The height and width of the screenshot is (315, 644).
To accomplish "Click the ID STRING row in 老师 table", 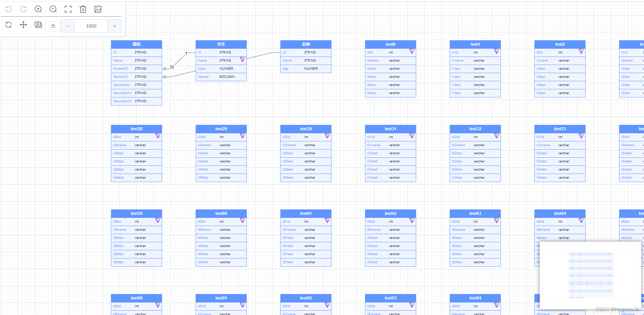I will click(x=306, y=52).
